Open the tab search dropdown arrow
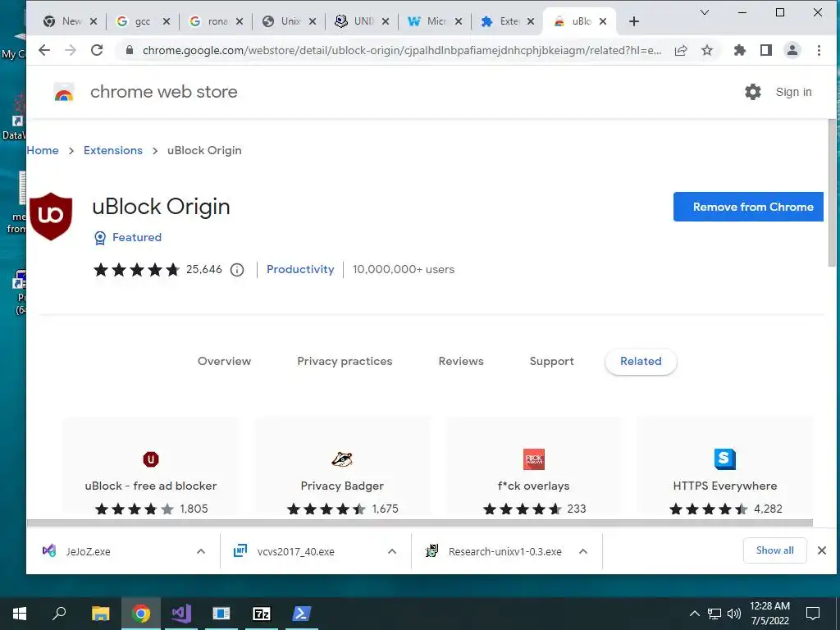The height and width of the screenshot is (630, 840). coord(705,12)
